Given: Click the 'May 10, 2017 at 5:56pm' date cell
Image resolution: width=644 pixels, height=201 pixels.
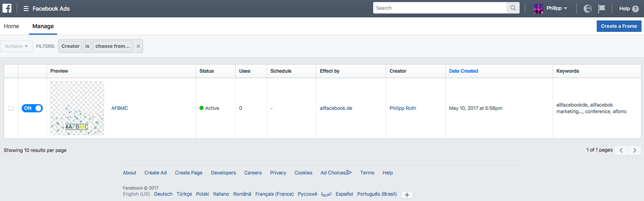Looking at the screenshot, I should pyautogui.click(x=476, y=108).
